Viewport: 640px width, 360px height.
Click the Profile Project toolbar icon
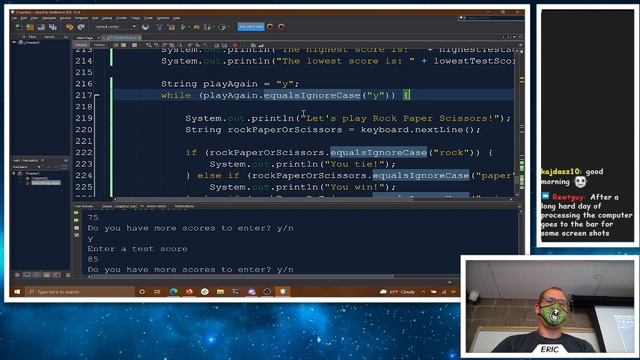pyautogui.click(x=222, y=27)
